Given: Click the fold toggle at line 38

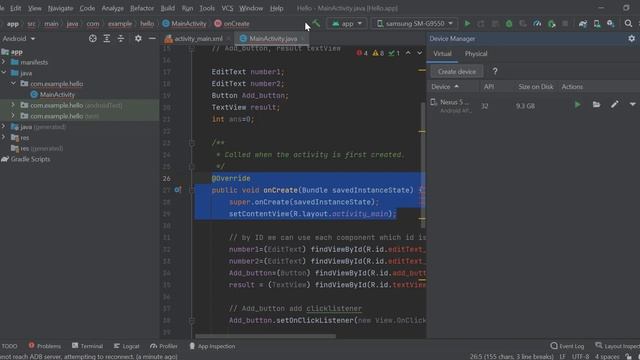Looking at the screenshot, I should [x=191, y=320].
